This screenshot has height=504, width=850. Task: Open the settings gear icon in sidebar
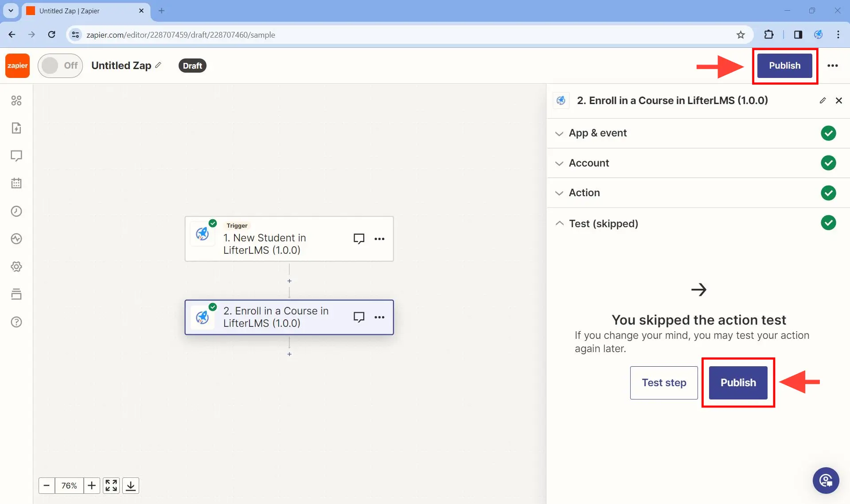(x=16, y=267)
